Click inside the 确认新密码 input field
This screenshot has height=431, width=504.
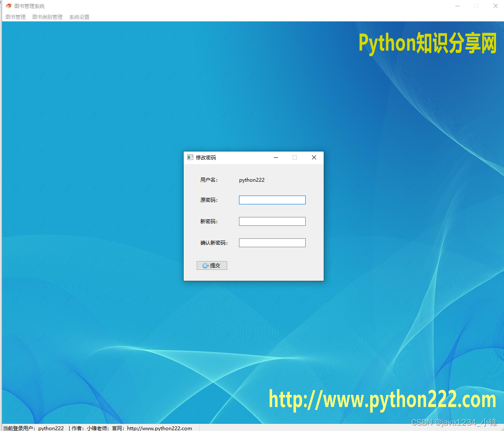[272, 243]
